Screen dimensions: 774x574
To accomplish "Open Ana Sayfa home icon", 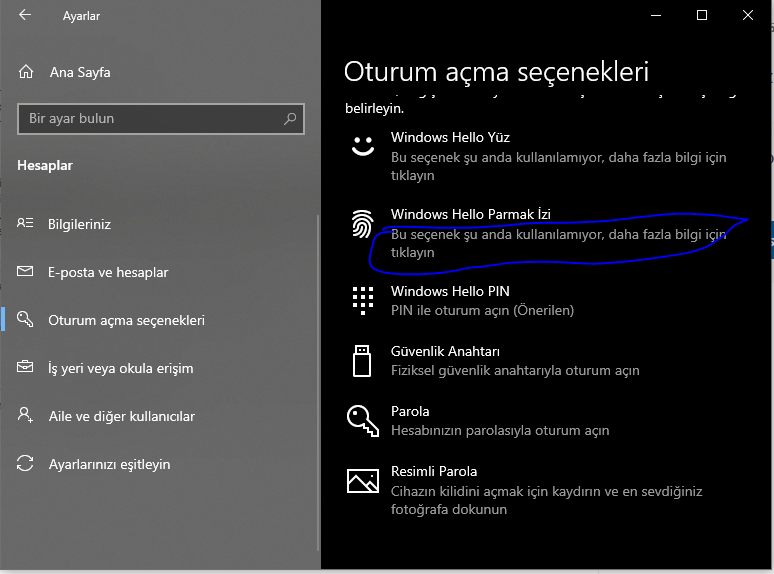I will point(26,72).
